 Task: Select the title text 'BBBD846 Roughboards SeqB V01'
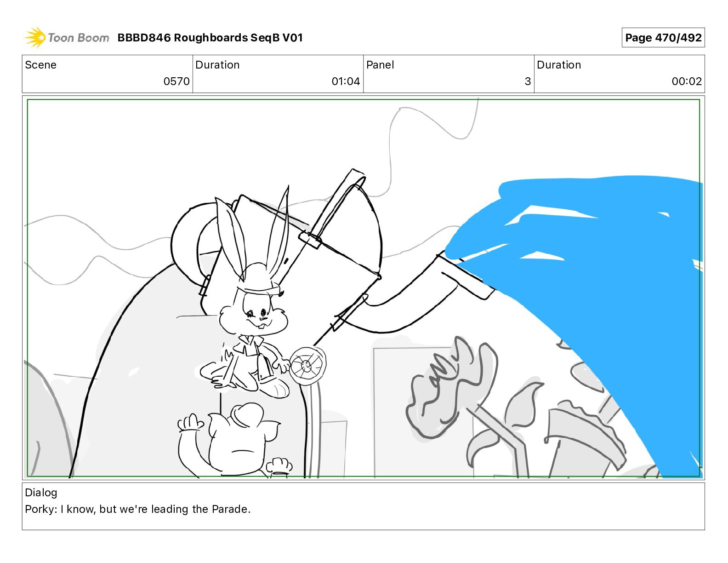point(210,38)
